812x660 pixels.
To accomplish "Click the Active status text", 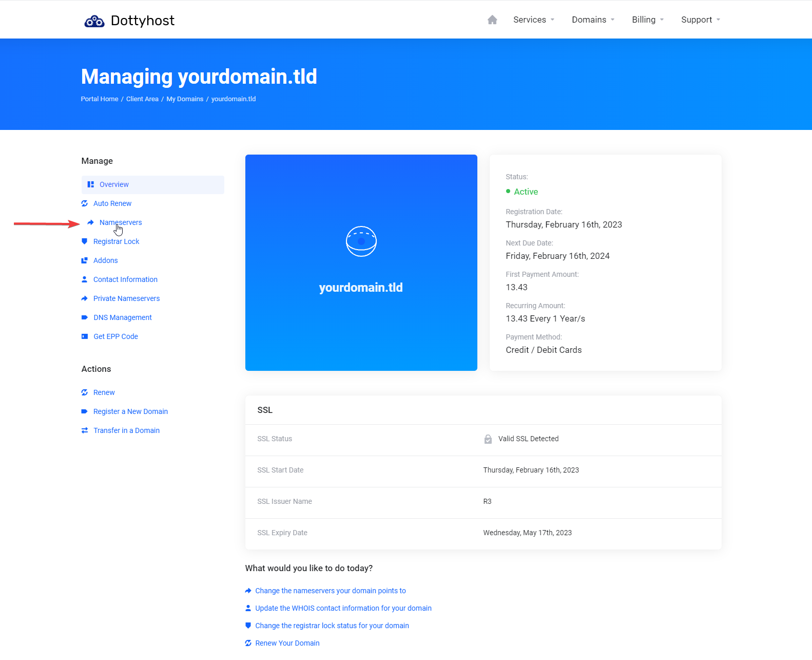I will [x=526, y=192].
